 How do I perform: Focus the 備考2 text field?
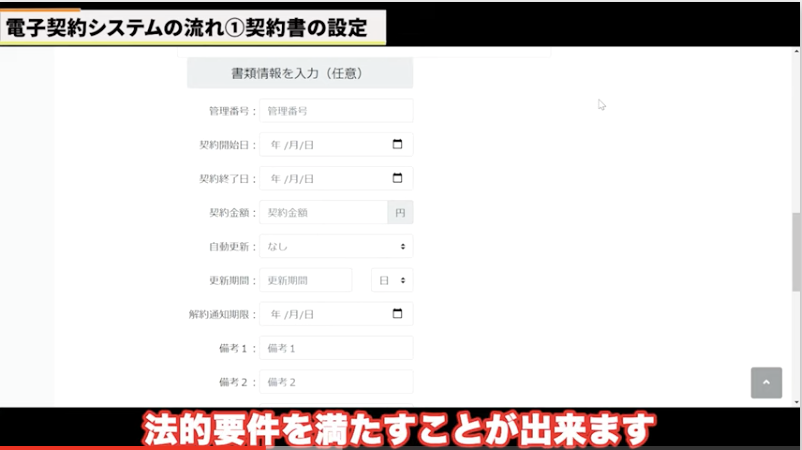[335, 382]
